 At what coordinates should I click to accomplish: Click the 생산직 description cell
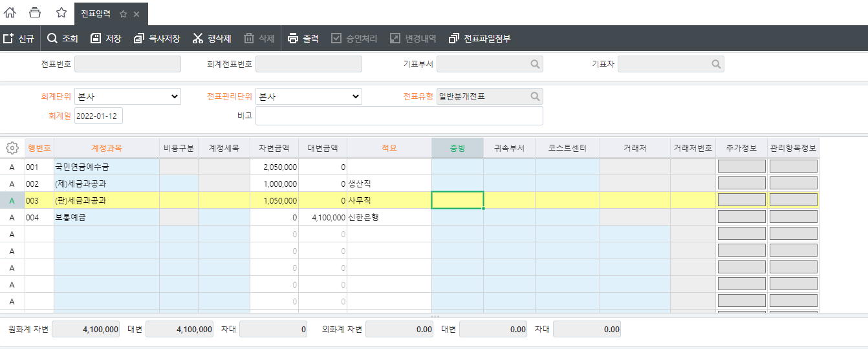(x=389, y=184)
